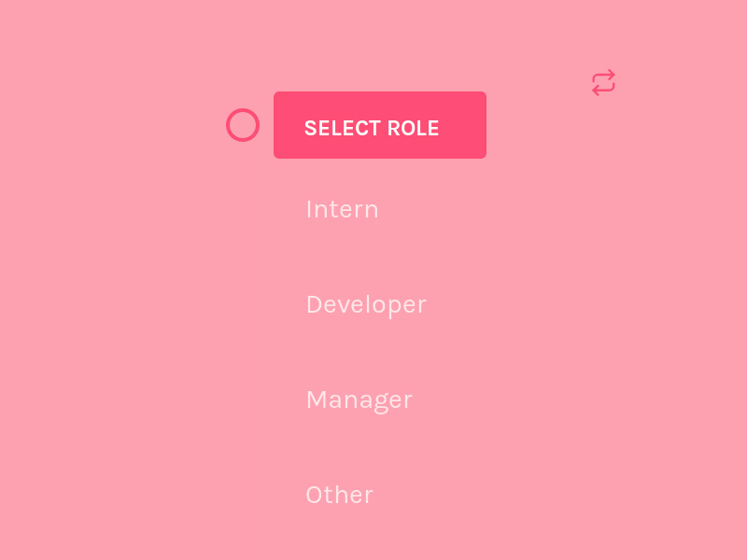The image size is (747, 560).
Task: Select Developer from the role list
Action: tap(365, 304)
